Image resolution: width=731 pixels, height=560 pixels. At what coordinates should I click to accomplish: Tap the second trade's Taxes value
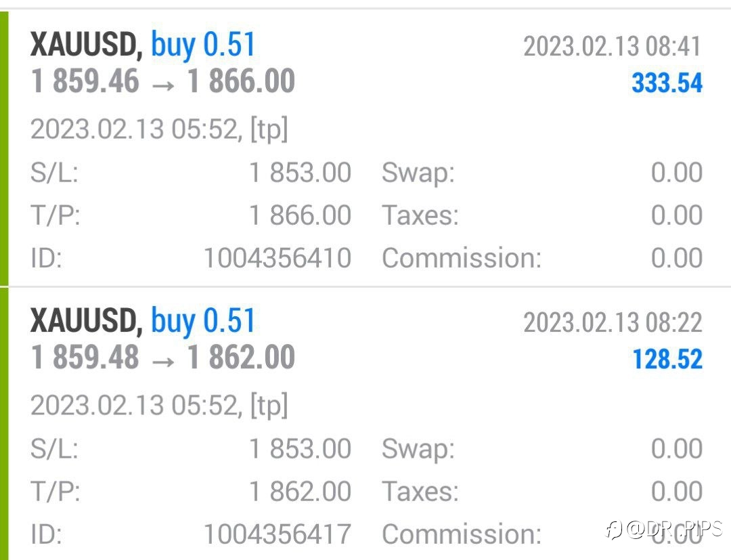[x=676, y=491]
